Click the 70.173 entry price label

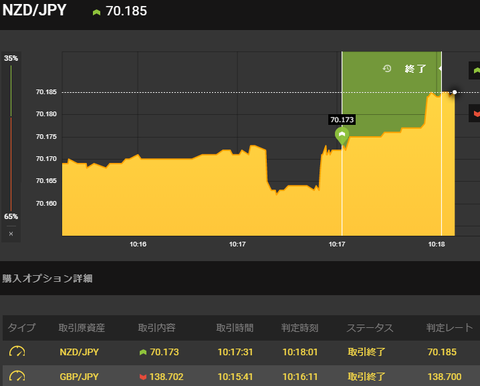coord(342,120)
